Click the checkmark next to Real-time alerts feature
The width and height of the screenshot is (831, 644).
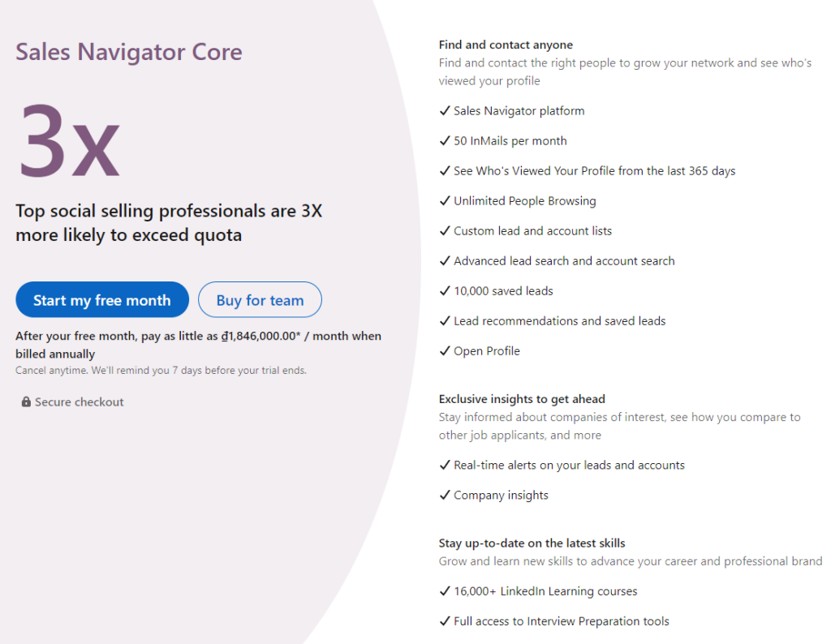[x=445, y=465]
